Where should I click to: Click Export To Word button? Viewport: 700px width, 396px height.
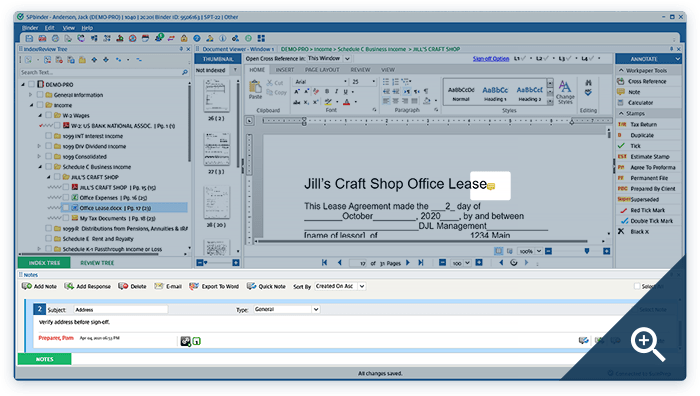coord(214,286)
